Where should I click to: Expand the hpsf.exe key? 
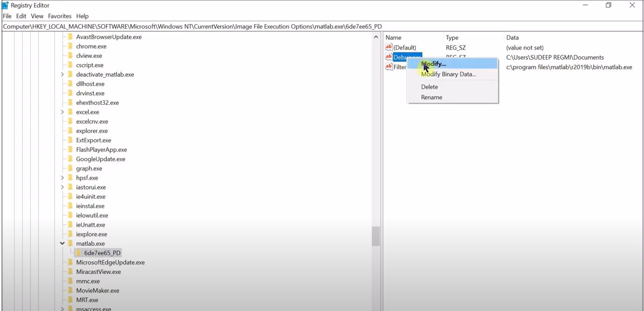[62, 178]
